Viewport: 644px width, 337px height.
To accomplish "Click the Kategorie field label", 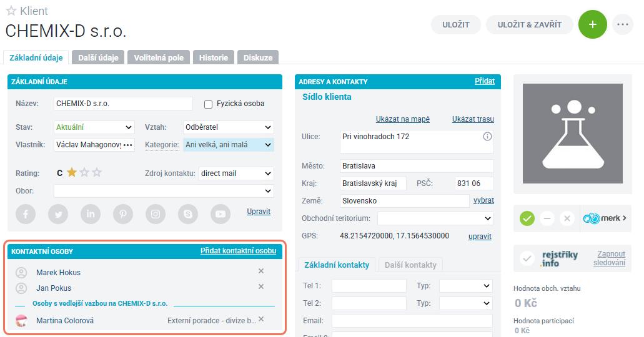I will tap(162, 145).
